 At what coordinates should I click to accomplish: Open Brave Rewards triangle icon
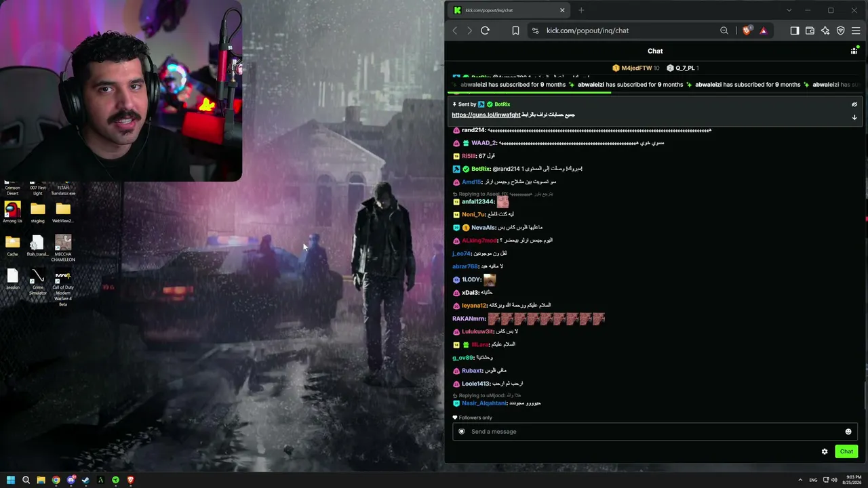763,30
